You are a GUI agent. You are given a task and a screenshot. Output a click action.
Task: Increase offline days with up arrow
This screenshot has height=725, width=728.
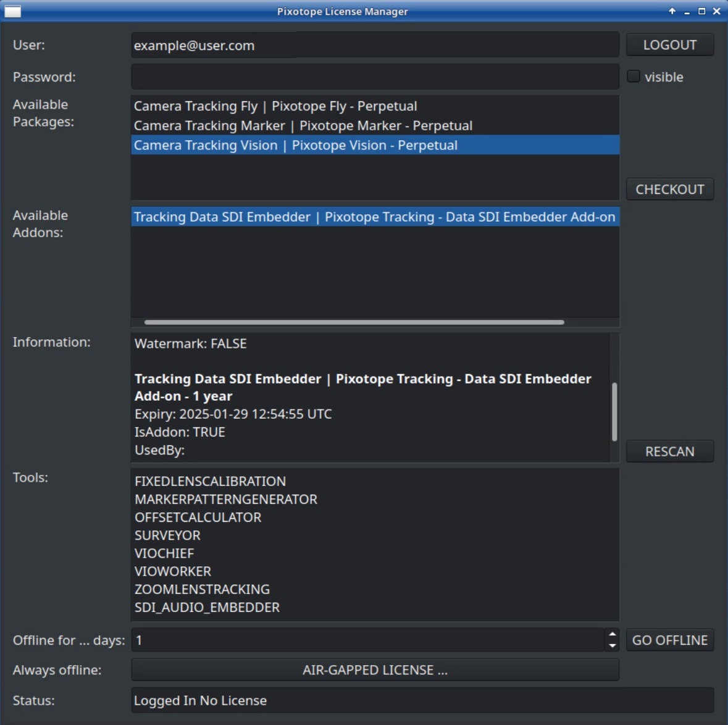612,634
